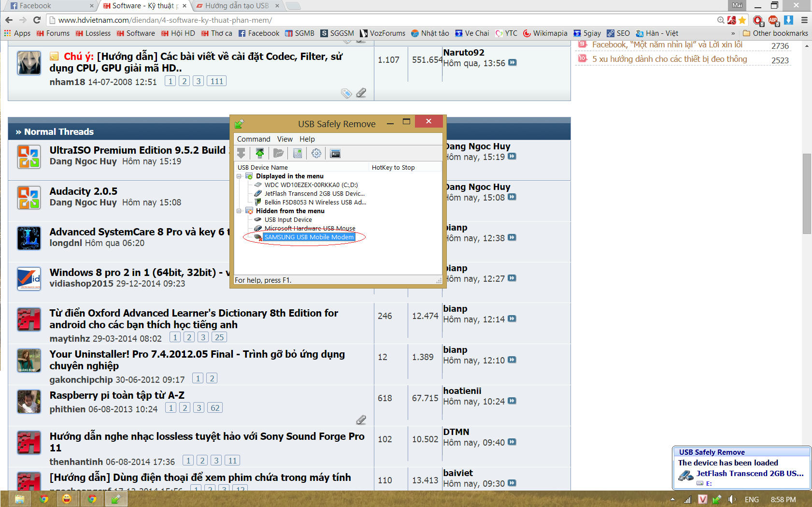
Task: Click the red stop-hand extension icon
Action: point(758,20)
